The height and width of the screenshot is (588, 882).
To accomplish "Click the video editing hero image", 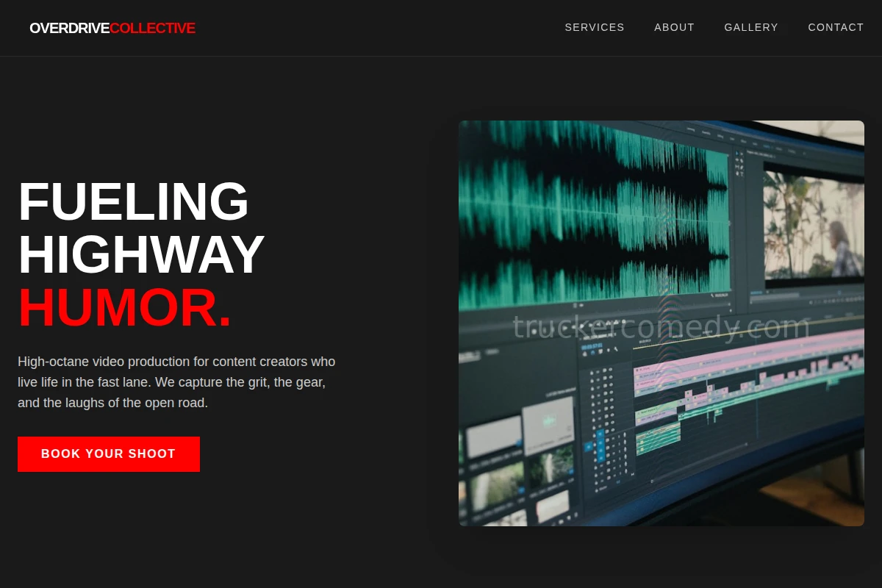I will click(x=661, y=323).
